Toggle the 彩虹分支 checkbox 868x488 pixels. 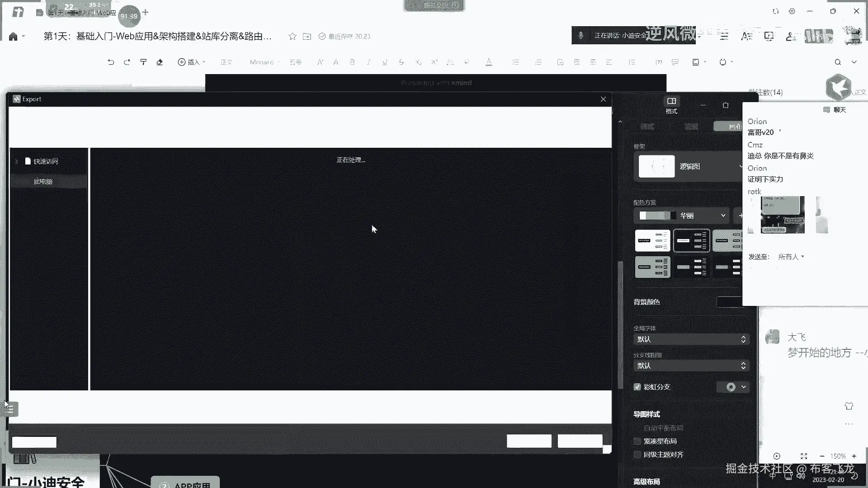pos(637,387)
